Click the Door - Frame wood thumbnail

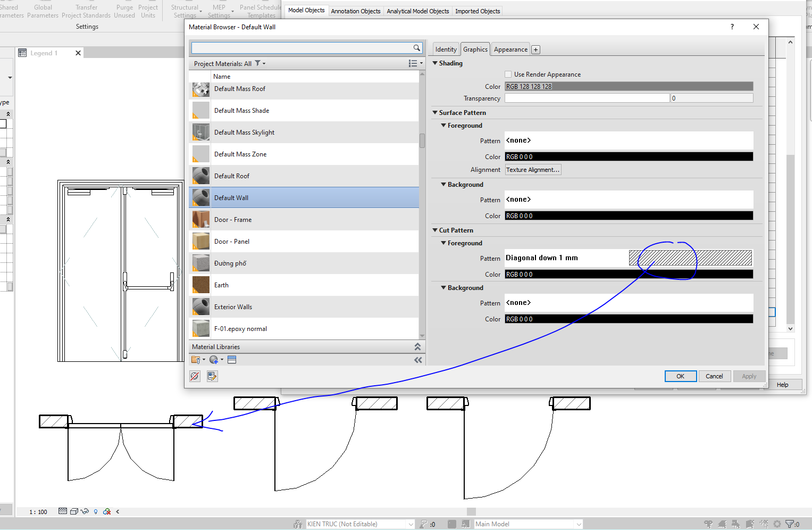coord(200,219)
